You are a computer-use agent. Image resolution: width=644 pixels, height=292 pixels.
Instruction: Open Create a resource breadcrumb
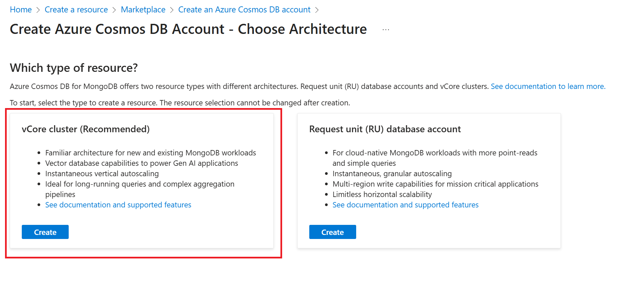point(76,10)
